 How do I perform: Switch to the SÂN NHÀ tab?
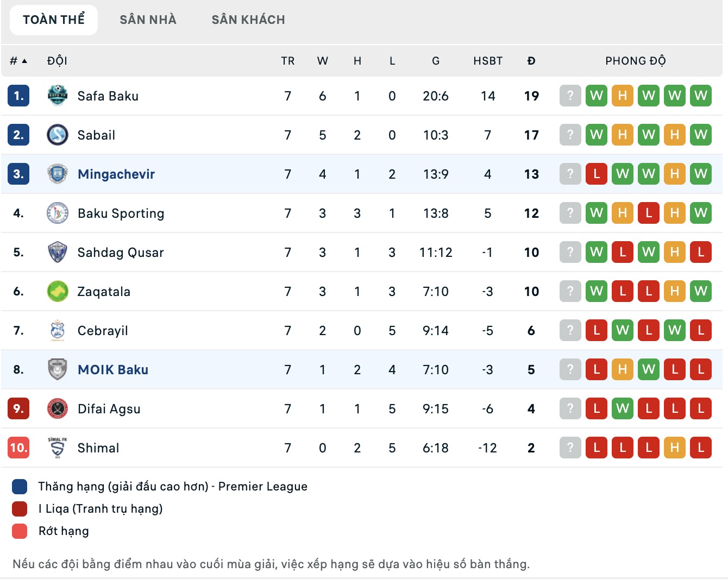147,19
